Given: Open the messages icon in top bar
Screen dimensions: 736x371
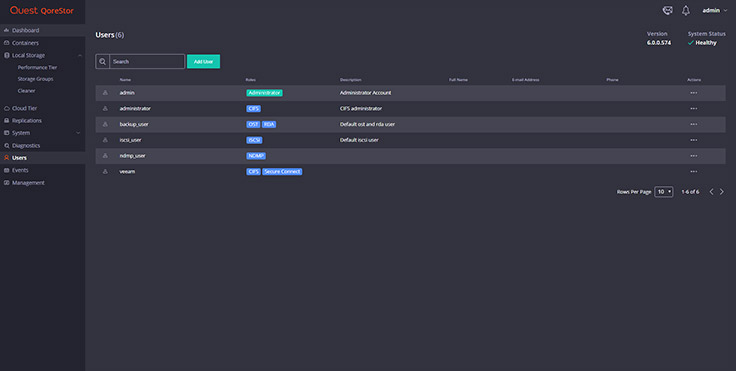Looking at the screenshot, I should [667, 10].
